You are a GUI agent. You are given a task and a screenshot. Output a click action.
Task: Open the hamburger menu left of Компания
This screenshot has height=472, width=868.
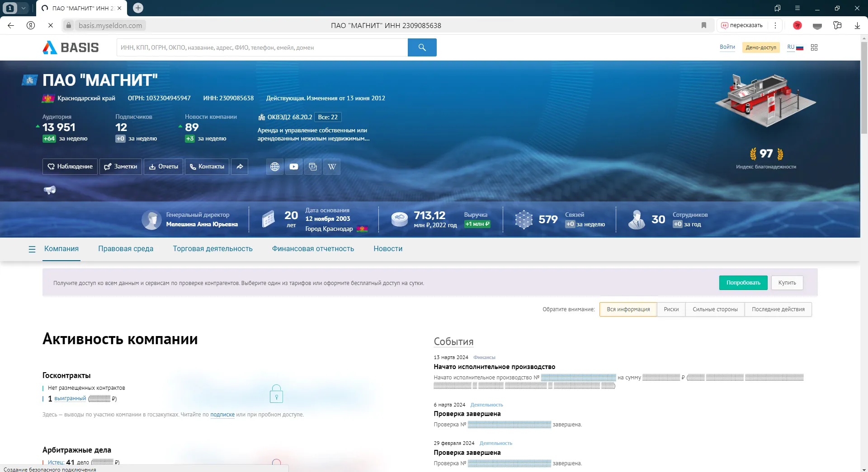click(x=32, y=249)
